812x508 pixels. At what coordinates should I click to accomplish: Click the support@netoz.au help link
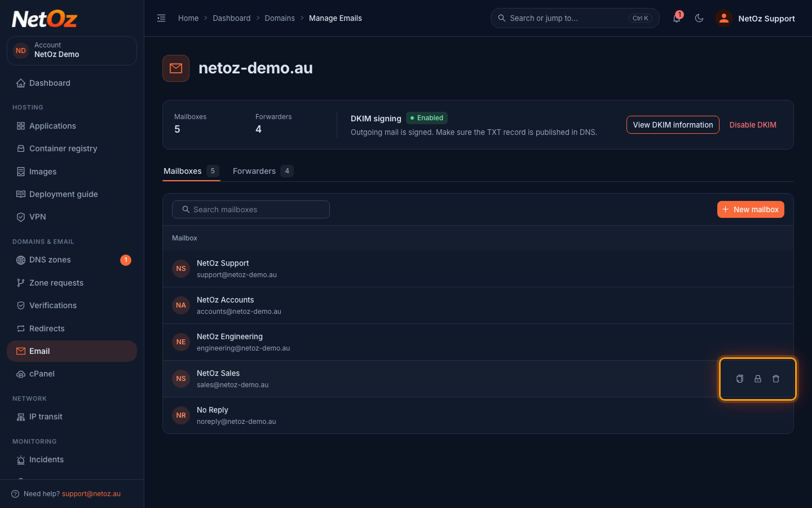pos(91,494)
